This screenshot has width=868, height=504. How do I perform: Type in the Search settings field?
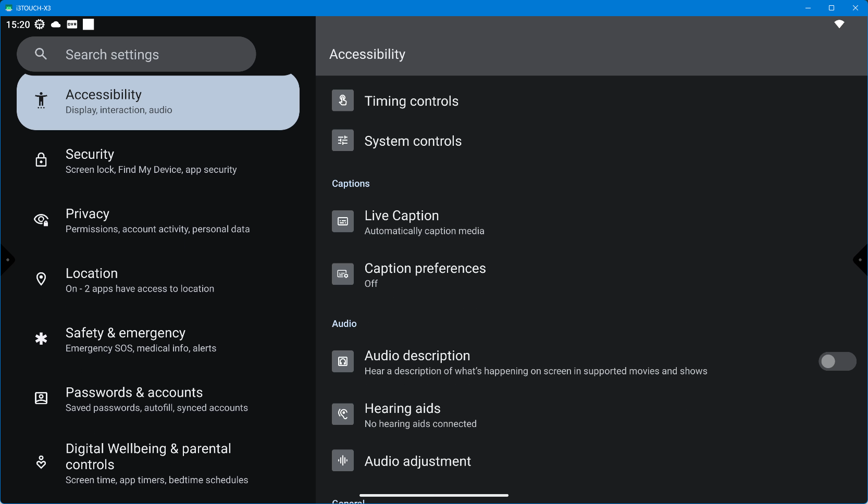coord(151,55)
